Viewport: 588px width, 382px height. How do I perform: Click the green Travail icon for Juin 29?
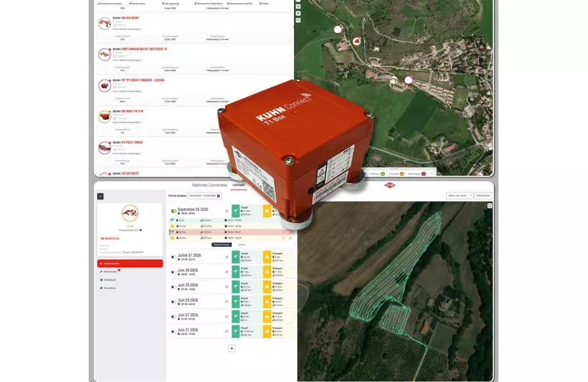click(235, 286)
